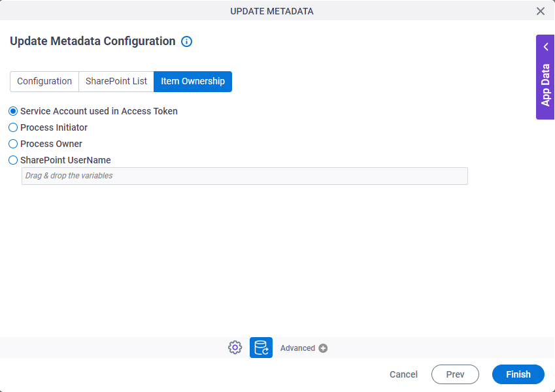Select the SharePoint UserName radio option
Viewport: 555px width, 392px height.
13,160
